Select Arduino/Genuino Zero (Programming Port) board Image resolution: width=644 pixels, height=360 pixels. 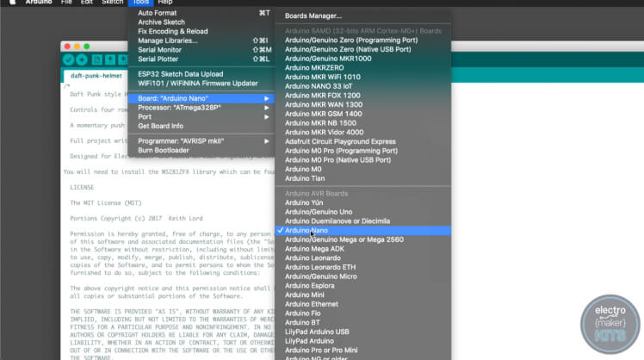(363, 40)
